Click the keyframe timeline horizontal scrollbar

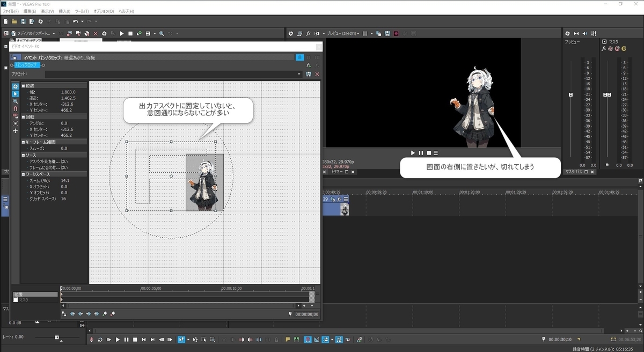[180, 305]
